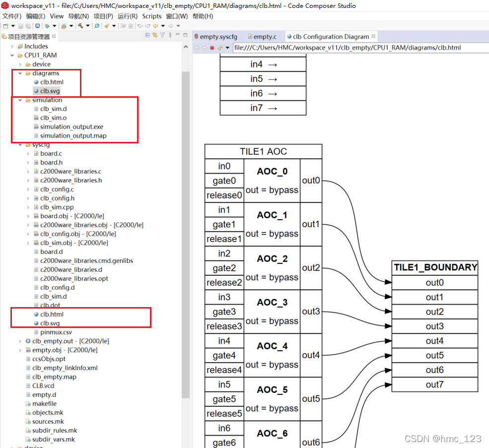Open the Scripts menu
This screenshot has height=448, width=489.
point(152,16)
